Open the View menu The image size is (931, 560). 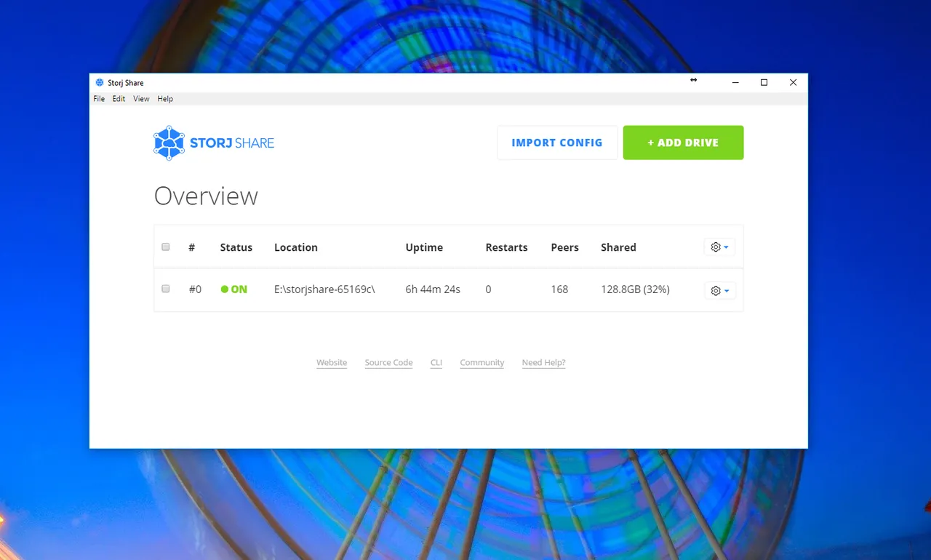141,99
